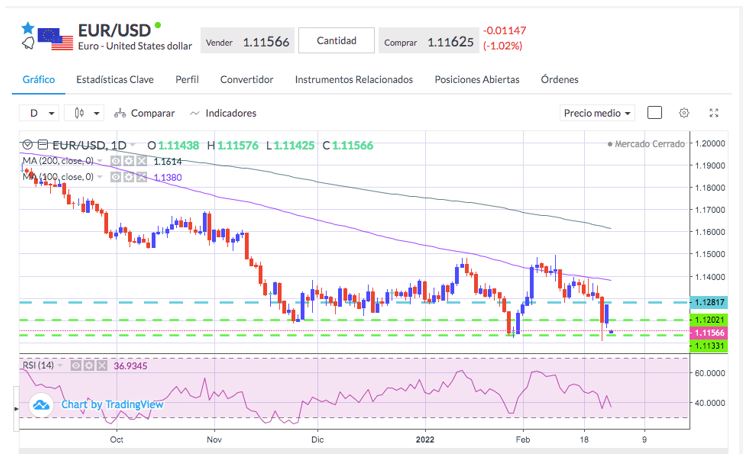Click the Euro - United States dollar subtitle
The image size is (746, 463).
click(135, 46)
